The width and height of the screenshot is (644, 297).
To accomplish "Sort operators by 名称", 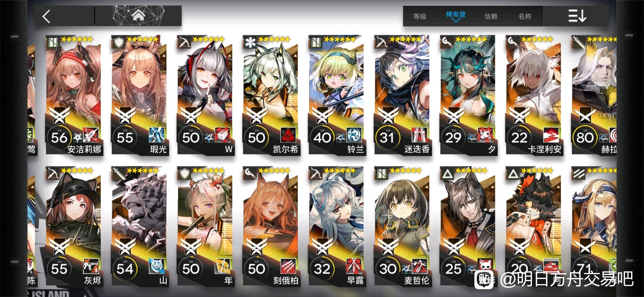I will coord(525,16).
